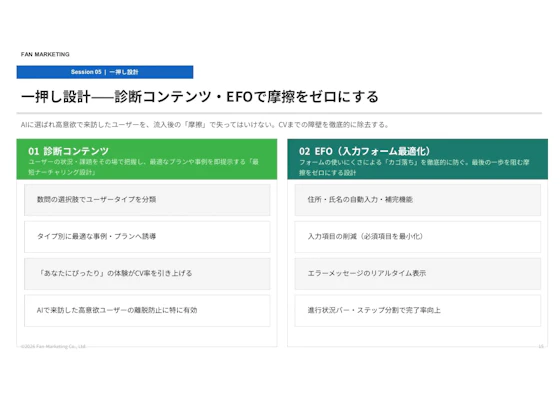The width and height of the screenshot is (560, 396).
Task: Click the row 「あなたにぴったり」の体験がCV率を引き上げる
Action: (x=147, y=274)
